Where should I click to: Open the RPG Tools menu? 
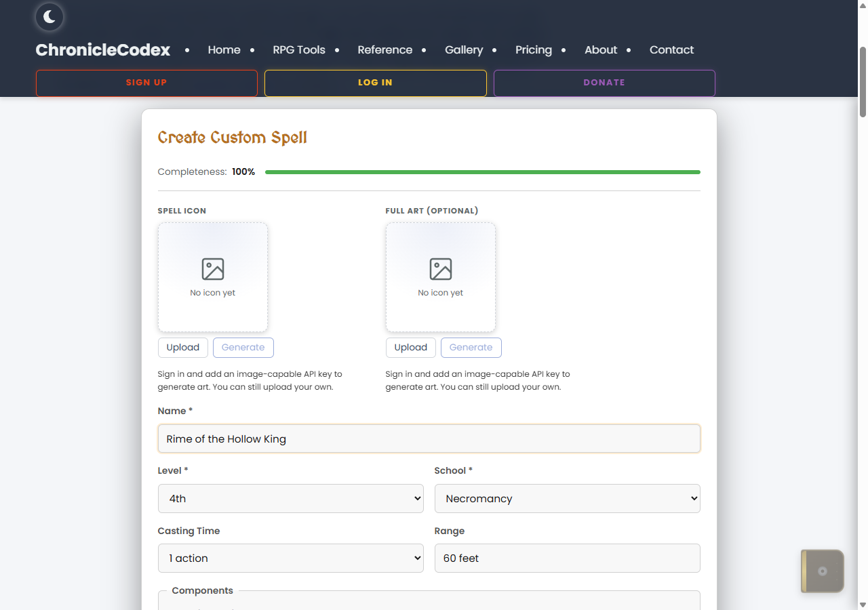click(299, 49)
